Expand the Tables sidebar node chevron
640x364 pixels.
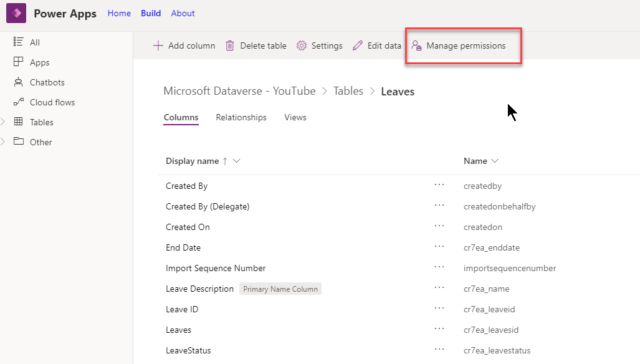3,122
